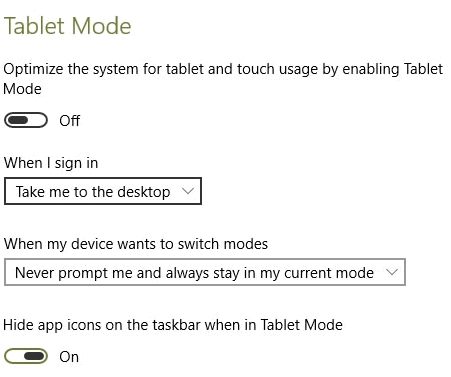Click empty left side of Hide app icons track
The height and width of the screenshot is (377, 451).
14,356
